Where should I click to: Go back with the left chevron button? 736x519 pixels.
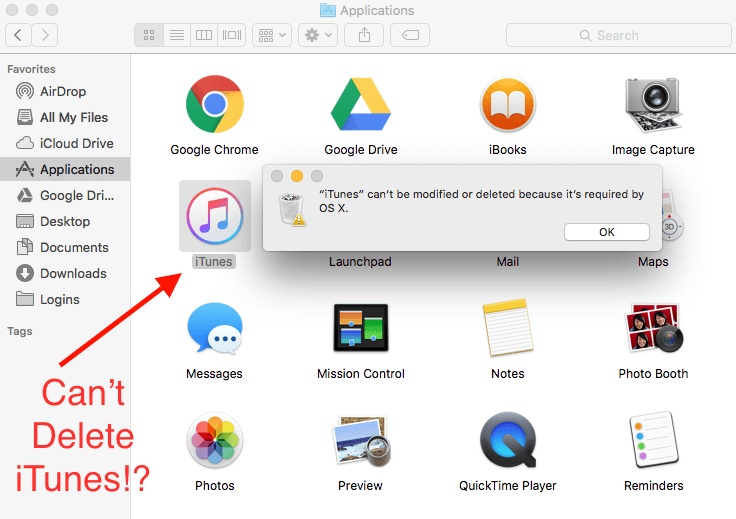pyautogui.click(x=18, y=35)
